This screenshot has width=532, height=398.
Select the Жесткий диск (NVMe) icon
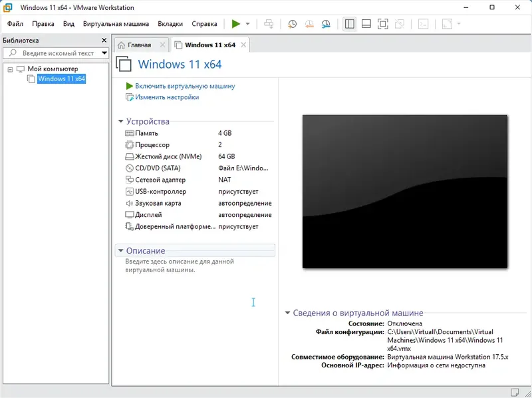pos(130,156)
